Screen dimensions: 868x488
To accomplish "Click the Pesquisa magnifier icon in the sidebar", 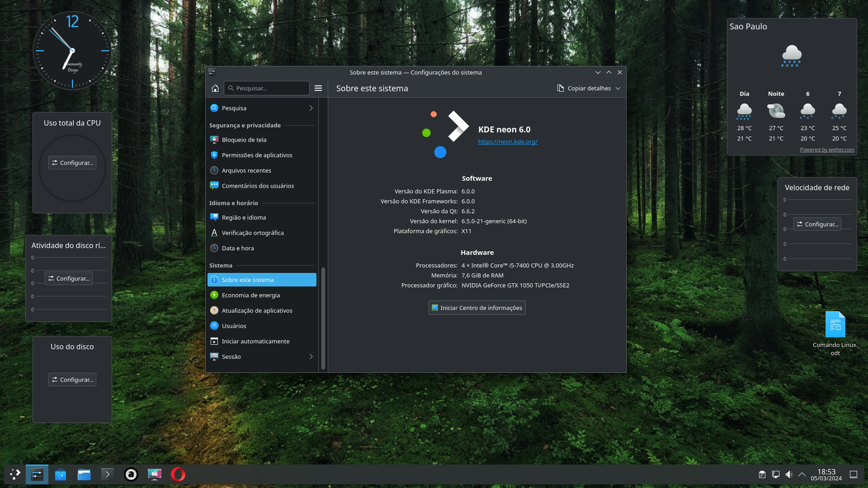I will (214, 108).
